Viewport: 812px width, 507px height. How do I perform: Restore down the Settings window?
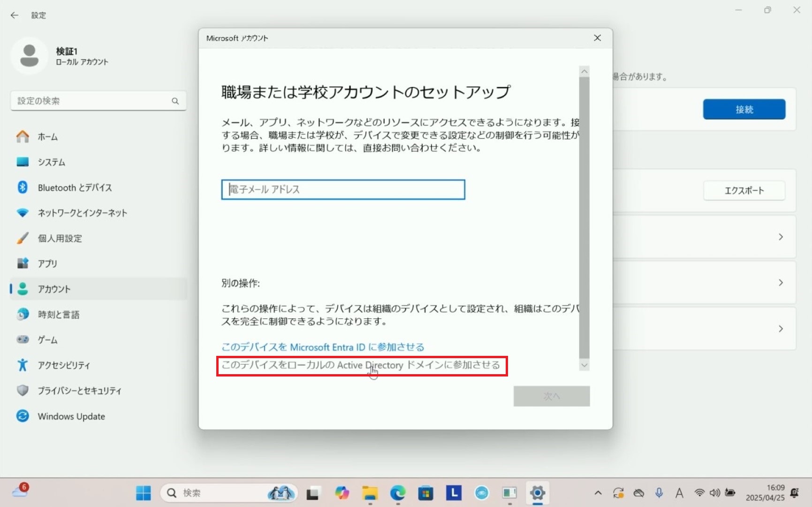(767, 10)
